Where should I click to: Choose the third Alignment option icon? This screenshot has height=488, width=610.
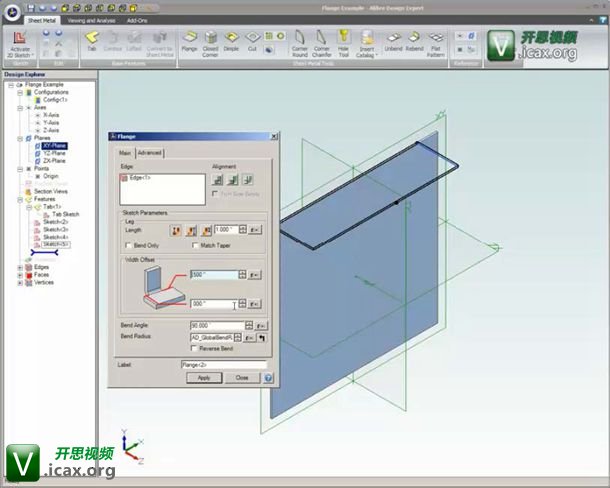point(247,179)
